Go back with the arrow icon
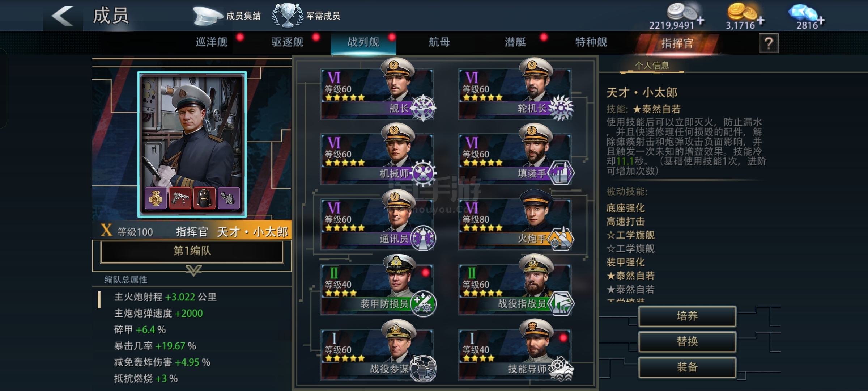Viewport: 868px width, 391px height. tap(63, 16)
